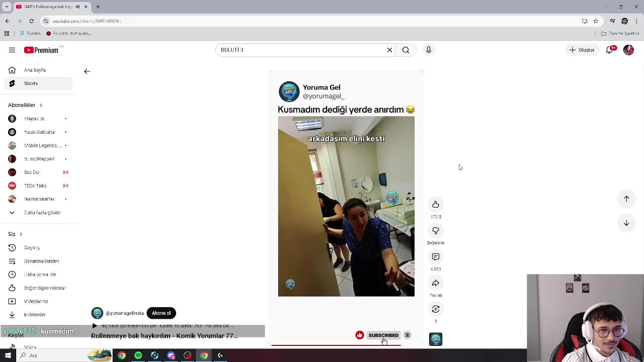Click the YouTube Premium logo

41,50
